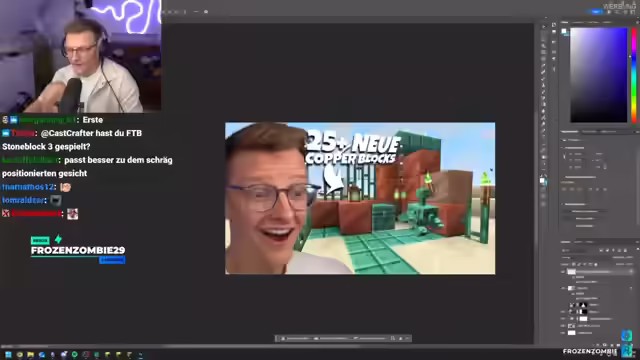
Task: Click the blue Share button top right
Action: [x=596, y=11]
